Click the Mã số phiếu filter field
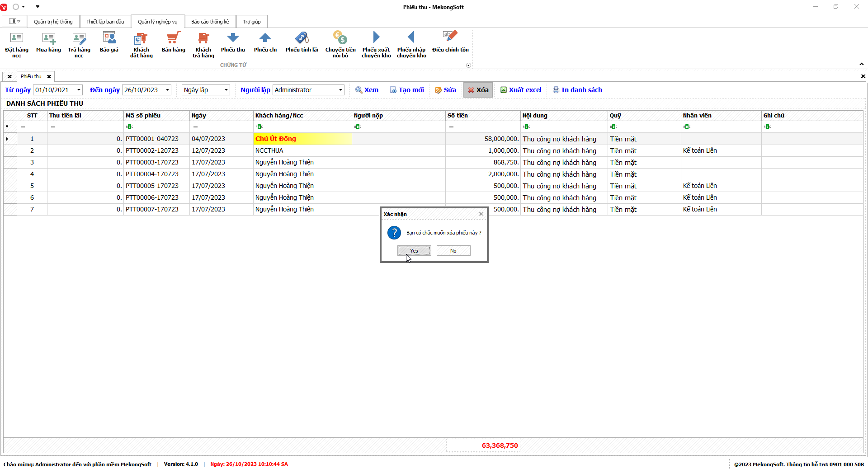 [156, 127]
